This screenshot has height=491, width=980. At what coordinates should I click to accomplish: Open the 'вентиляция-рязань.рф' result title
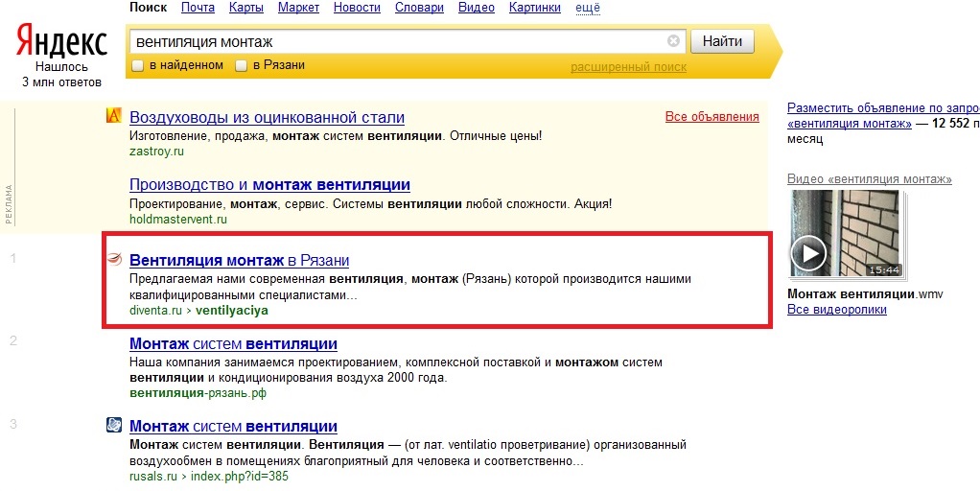[x=233, y=343]
